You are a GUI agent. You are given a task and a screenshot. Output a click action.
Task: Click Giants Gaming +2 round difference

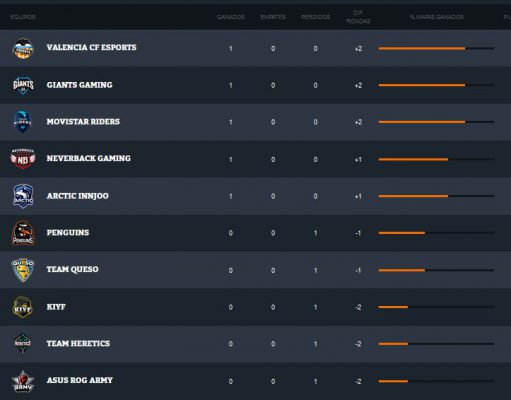coord(358,85)
